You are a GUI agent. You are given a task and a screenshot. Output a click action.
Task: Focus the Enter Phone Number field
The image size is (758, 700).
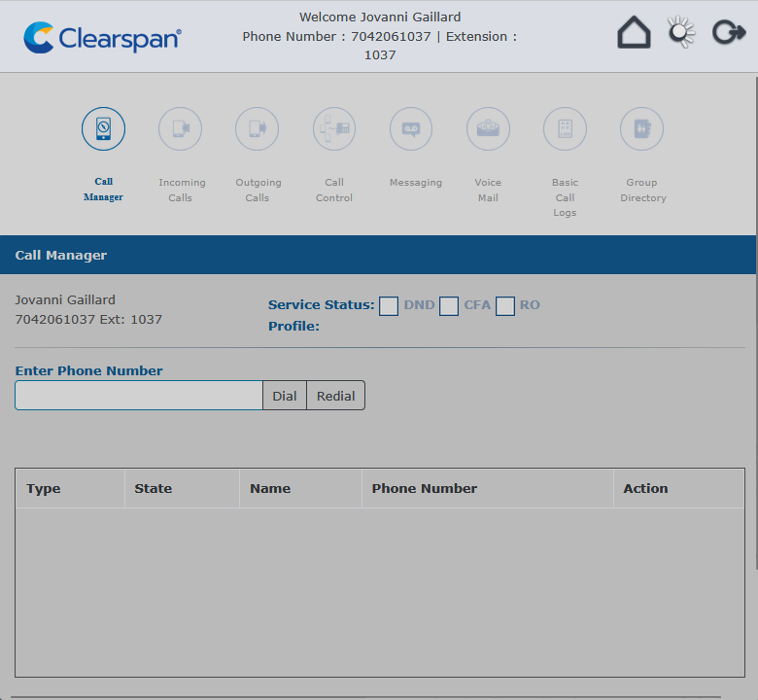pyautogui.click(x=139, y=396)
